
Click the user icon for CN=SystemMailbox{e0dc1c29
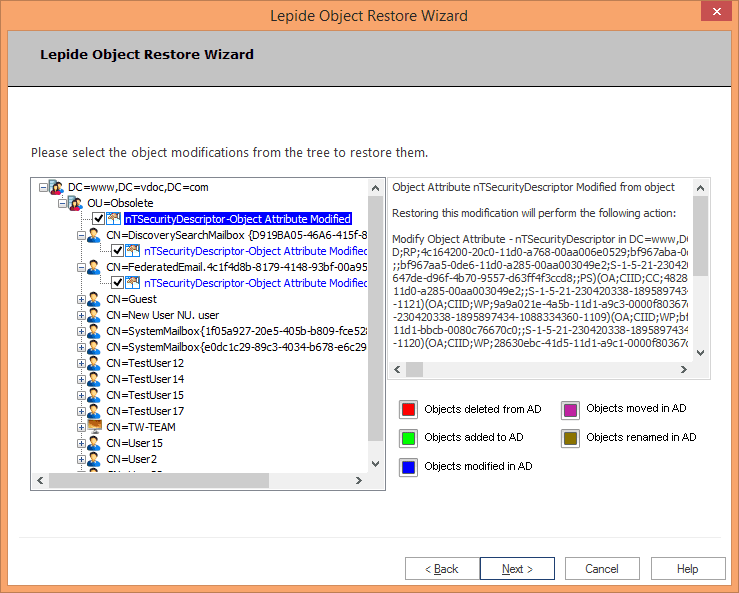click(x=94, y=347)
